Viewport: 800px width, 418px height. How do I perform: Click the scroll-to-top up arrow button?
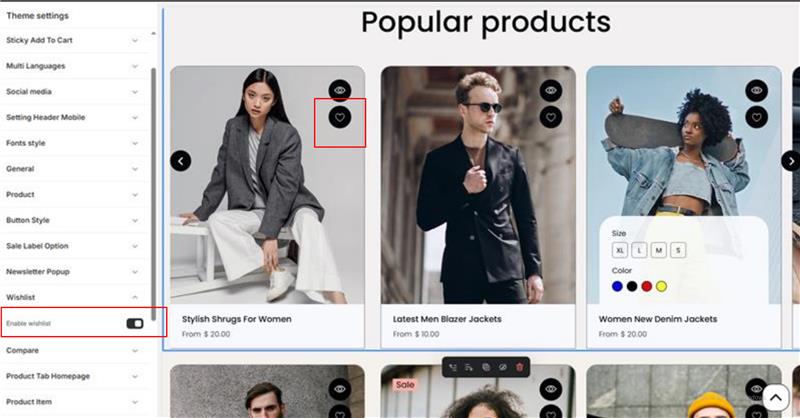[776, 397]
